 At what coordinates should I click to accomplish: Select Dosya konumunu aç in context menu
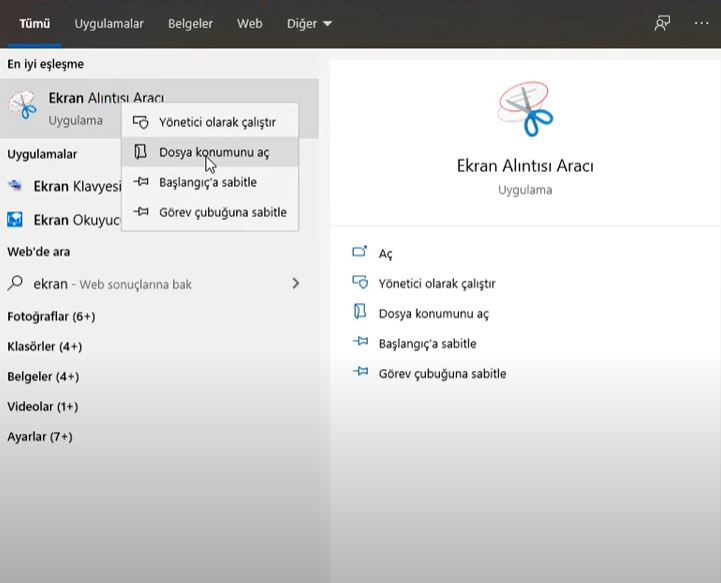[x=210, y=152]
